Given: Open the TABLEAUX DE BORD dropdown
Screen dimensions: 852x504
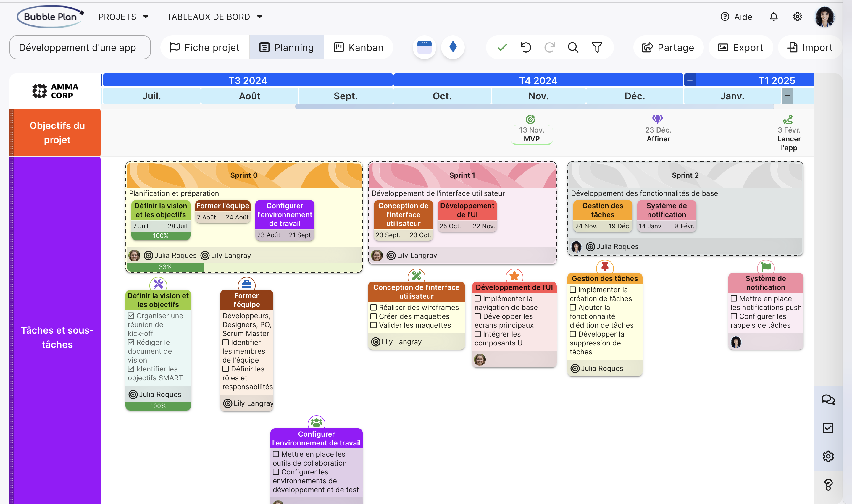Looking at the screenshot, I should point(214,17).
